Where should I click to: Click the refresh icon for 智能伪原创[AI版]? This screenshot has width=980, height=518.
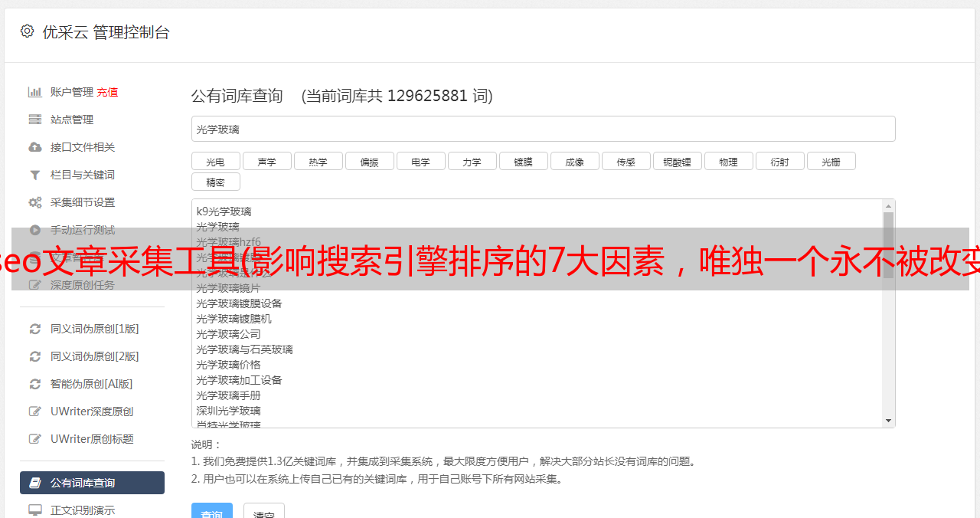coord(34,384)
